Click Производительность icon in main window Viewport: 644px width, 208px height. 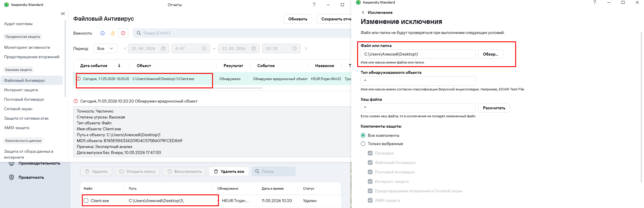coord(12,163)
